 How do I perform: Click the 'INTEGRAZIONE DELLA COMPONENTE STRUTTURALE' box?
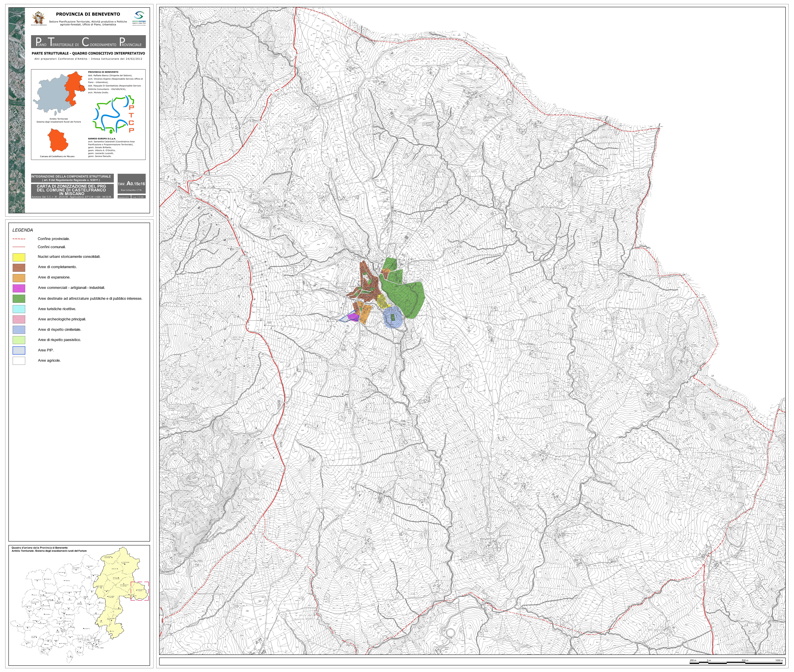point(72,178)
